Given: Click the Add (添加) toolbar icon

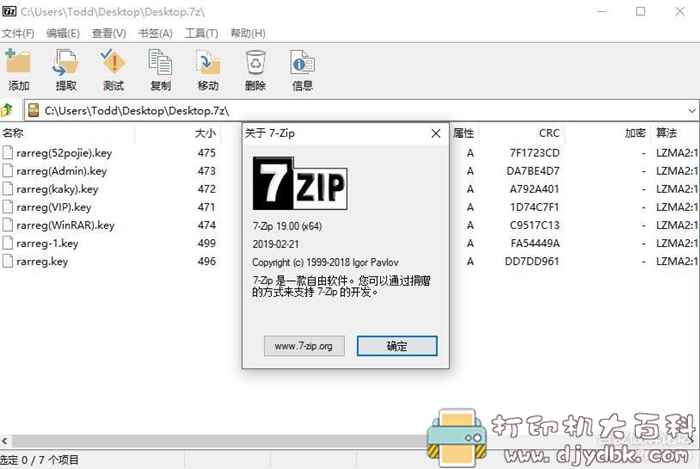Looking at the screenshot, I should point(18,62).
